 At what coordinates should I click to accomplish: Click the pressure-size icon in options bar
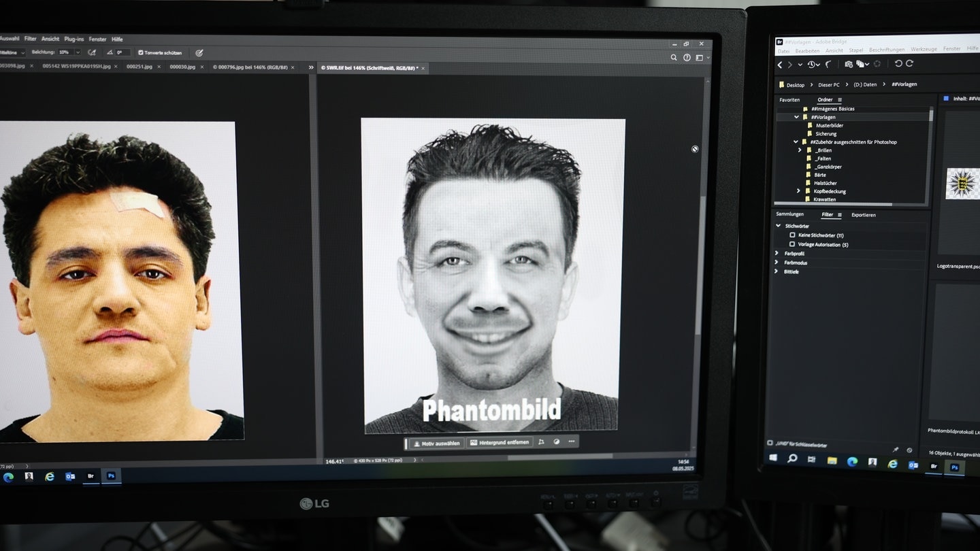coord(199,52)
